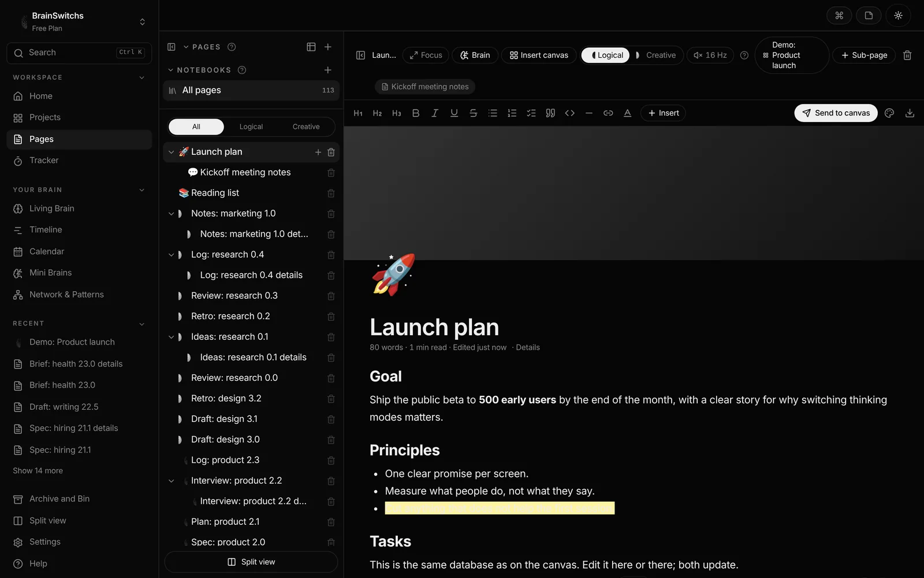The image size is (924, 578).
Task: Open the page theme palette
Action: point(889,113)
